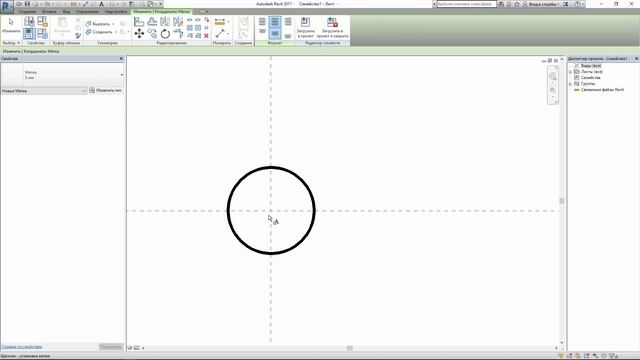The height and width of the screenshot is (360, 640).
Task: Click the Применить button in Properties
Action: [111, 347]
